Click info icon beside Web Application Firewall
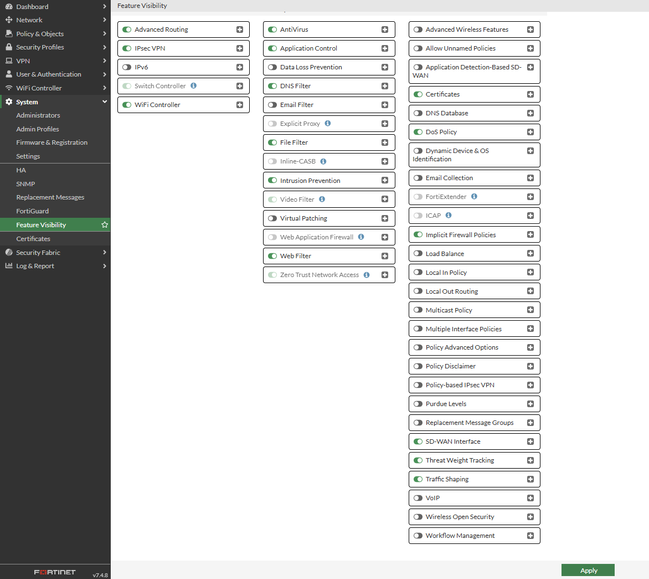 pyautogui.click(x=361, y=237)
